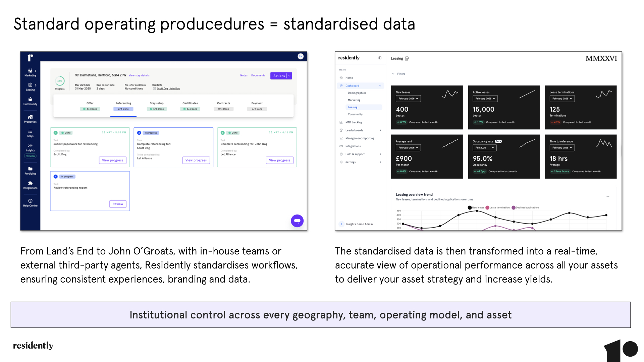644x362 pixels.
Task: Select Demographics in the Dashboard menu
Action: tap(357, 93)
